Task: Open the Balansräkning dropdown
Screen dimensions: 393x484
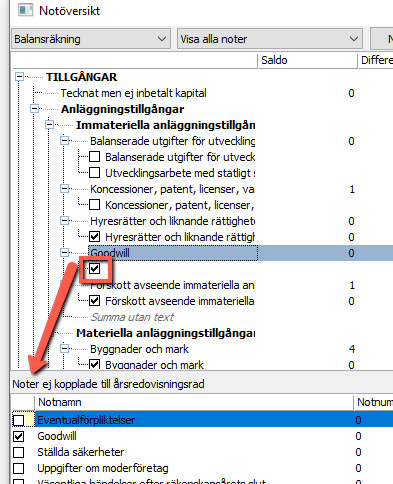Action: [91, 39]
